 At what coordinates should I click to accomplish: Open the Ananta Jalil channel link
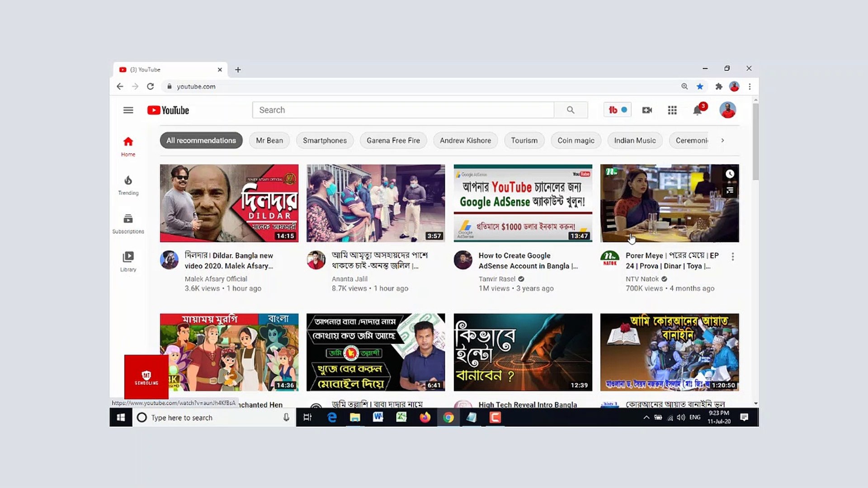click(349, 279)
